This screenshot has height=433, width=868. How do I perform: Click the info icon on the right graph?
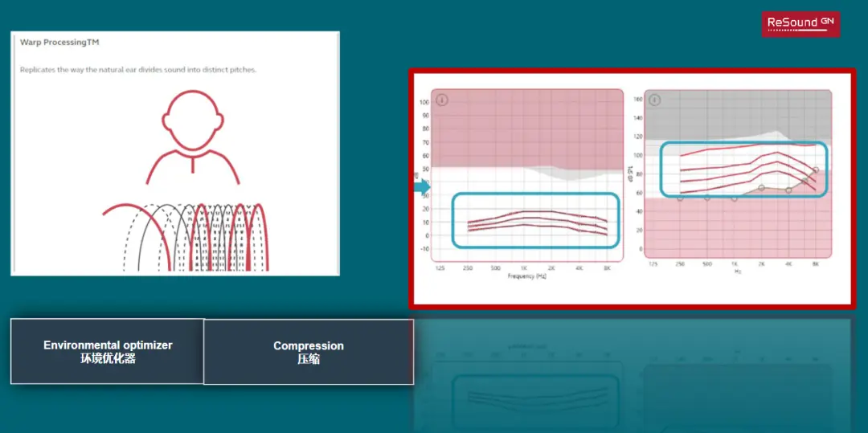click(655, 100)
